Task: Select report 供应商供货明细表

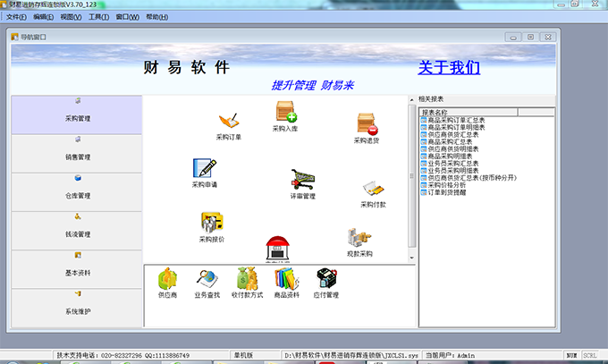Action: [x=450, y=149]
